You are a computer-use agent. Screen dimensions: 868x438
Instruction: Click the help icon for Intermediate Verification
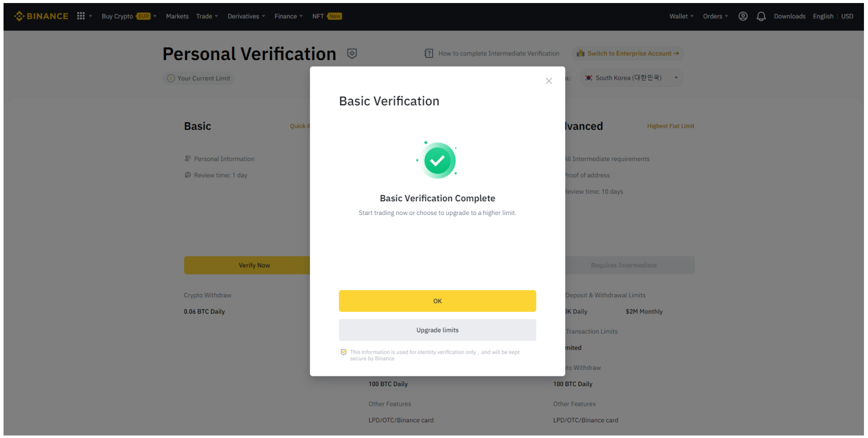click(429, 53)
